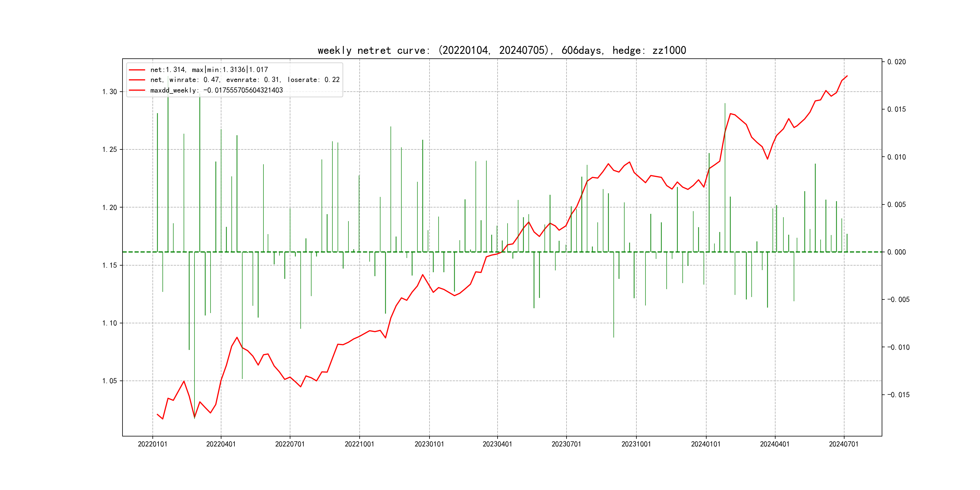The image size is (980, 490).
Task: Click the 1.05 left axis tick label
Action: [x=109, y=381]
